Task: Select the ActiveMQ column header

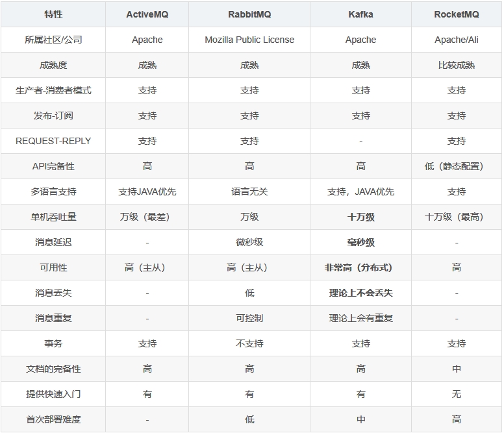Action: click(x=147, y=14)
